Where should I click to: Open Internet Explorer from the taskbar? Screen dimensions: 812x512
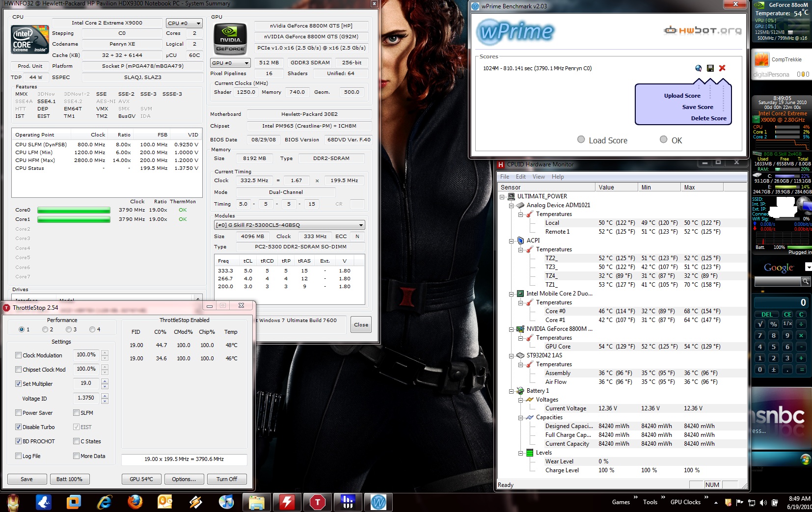pyautogui.click(x=104, y=502)
